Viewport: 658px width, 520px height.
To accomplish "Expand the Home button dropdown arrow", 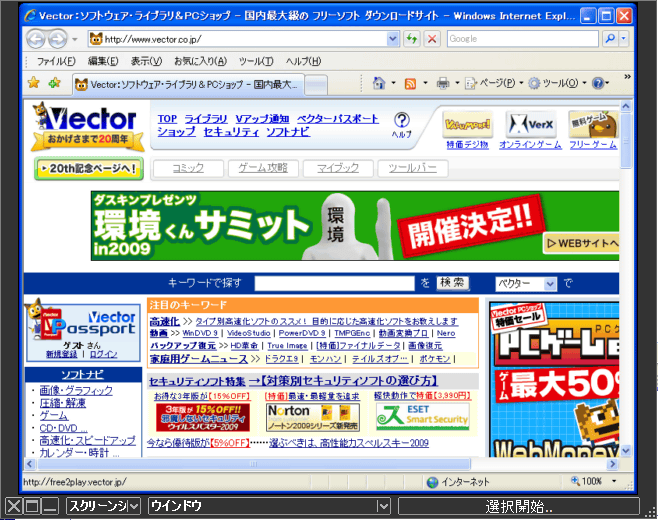I will pos(393,83).
